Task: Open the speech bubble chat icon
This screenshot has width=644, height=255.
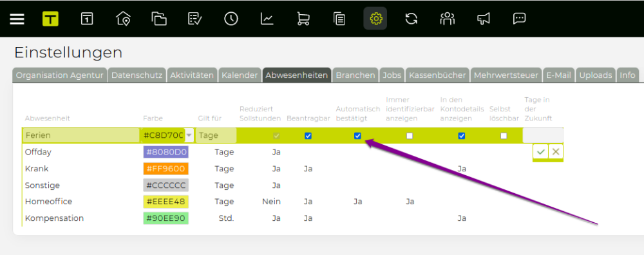Action: 520,19
